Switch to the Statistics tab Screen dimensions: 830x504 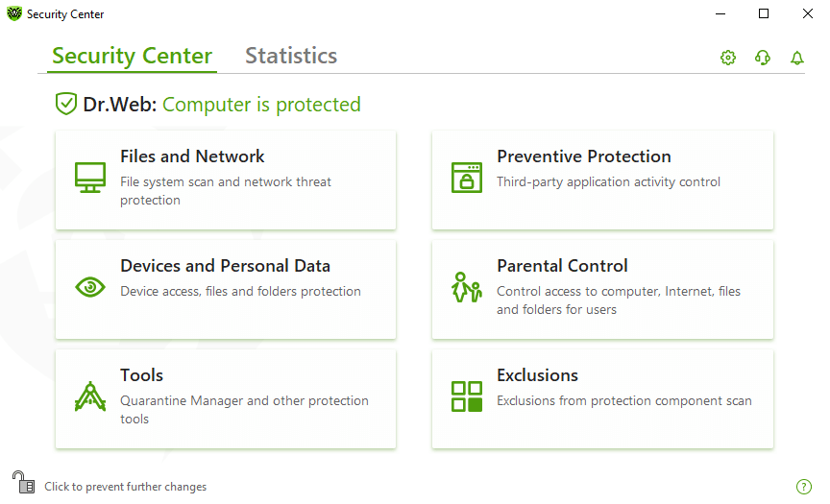pyautogui.click(x=291, y=56)
